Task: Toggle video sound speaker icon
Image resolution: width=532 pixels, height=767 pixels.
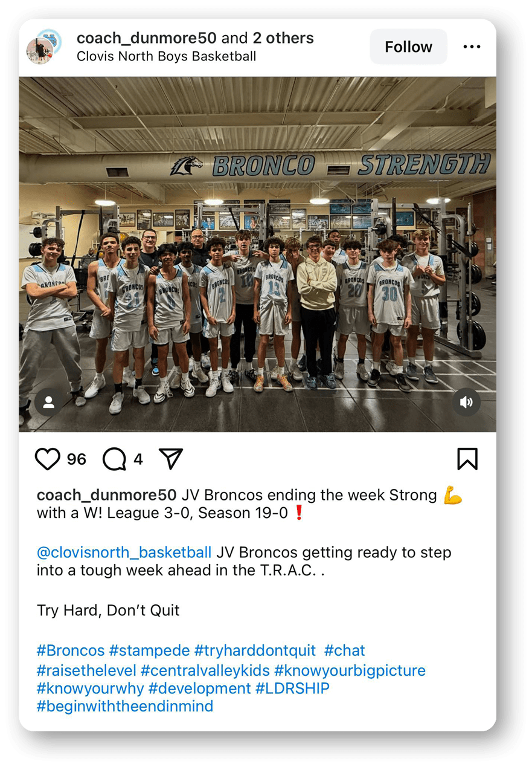Action: point(466,403)
